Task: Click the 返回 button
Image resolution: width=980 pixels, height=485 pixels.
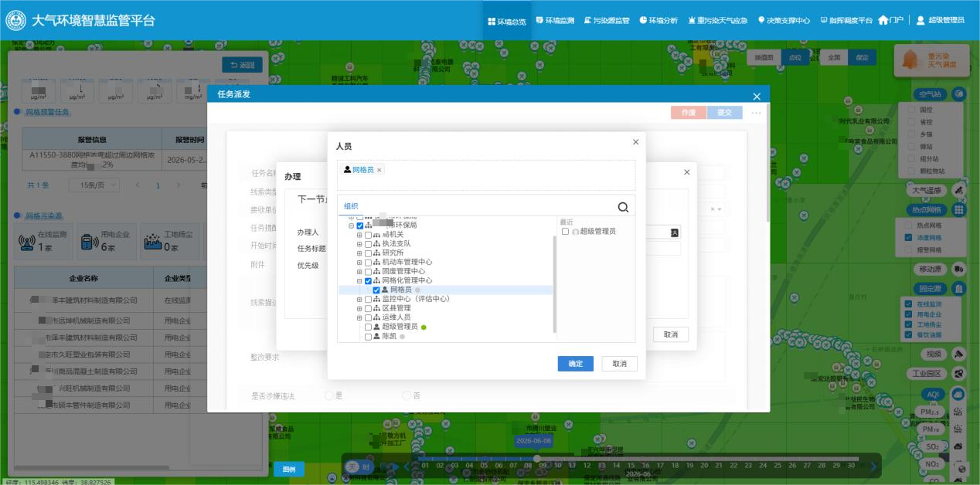Action: coord(242,65)
